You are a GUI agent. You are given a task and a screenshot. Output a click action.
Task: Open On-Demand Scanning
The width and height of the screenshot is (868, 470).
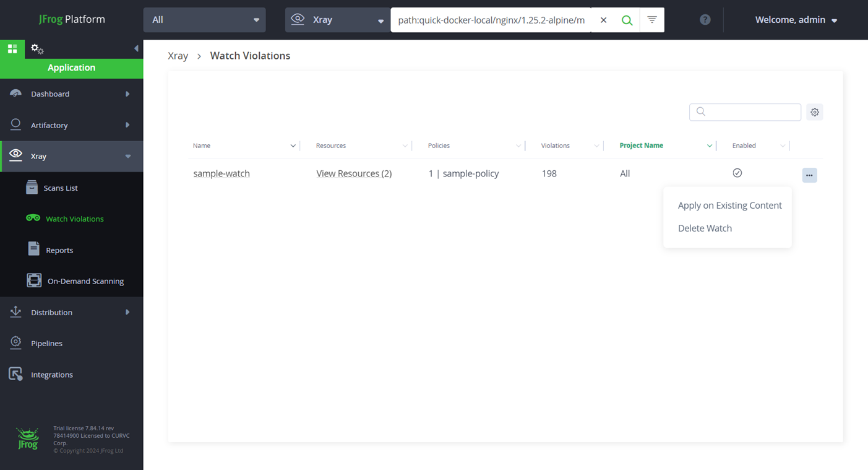pos(85,281)
